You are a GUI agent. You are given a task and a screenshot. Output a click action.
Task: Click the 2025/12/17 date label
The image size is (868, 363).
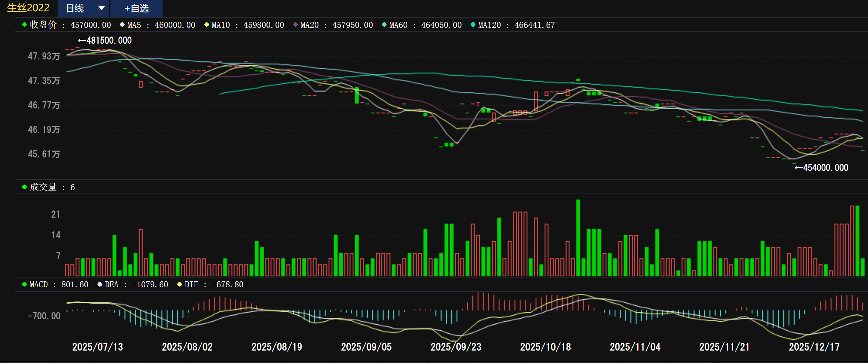click(814, 347)
